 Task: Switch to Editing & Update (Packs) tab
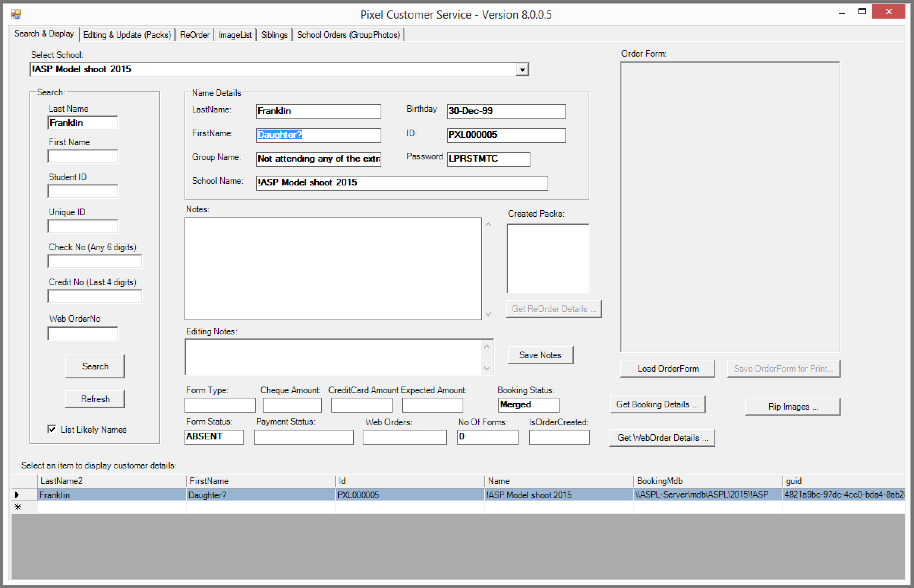pos(127,35)
